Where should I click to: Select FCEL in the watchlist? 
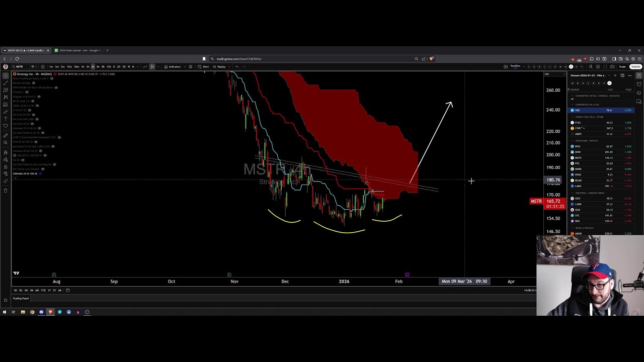click(601, 123)
